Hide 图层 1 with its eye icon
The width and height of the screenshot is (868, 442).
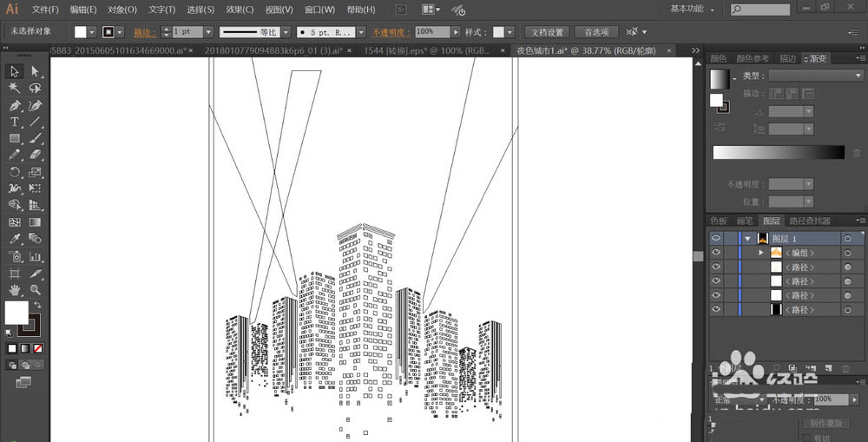pos(716,238)
